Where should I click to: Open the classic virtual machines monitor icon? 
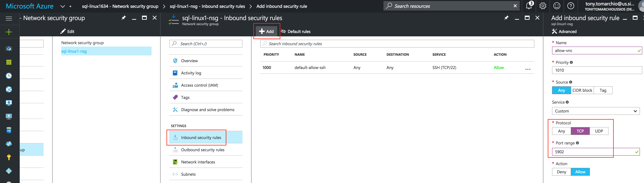9,116
